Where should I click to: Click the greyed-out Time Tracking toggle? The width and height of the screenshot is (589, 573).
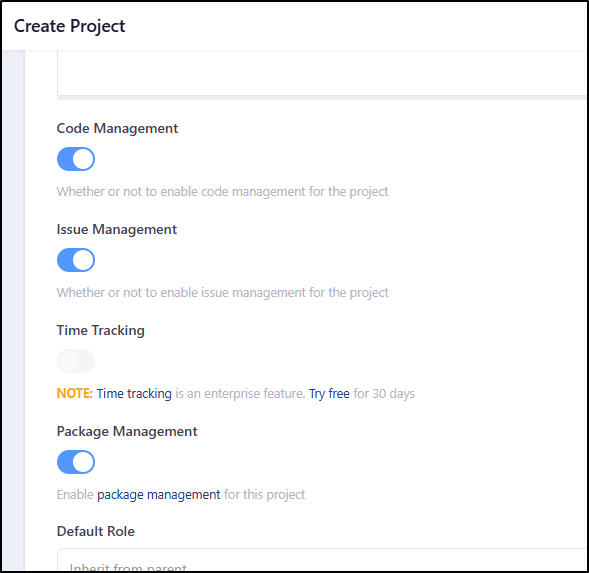click(76, 361)
